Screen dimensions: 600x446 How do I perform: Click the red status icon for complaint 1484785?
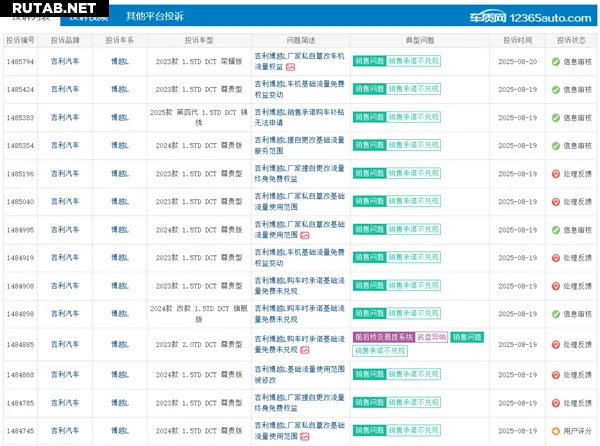(556, 403)
